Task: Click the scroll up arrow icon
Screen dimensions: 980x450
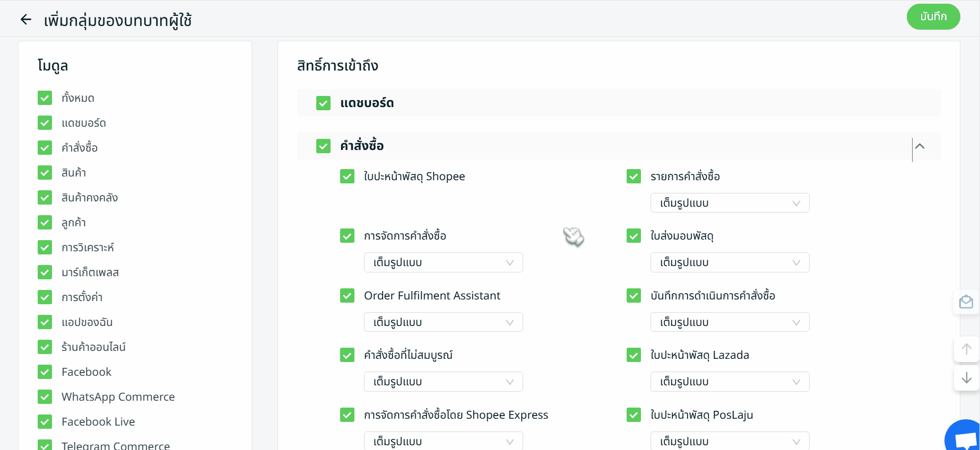Action: 966,349
